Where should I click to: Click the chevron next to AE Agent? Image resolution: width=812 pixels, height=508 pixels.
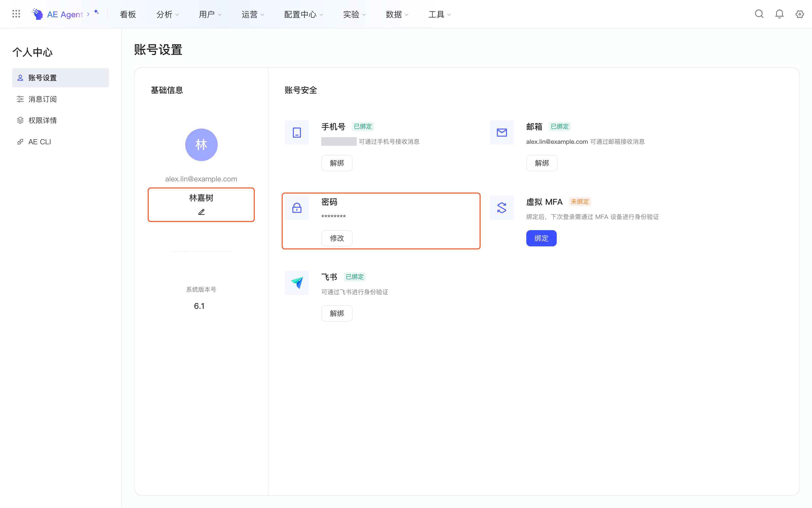(88, 14)
